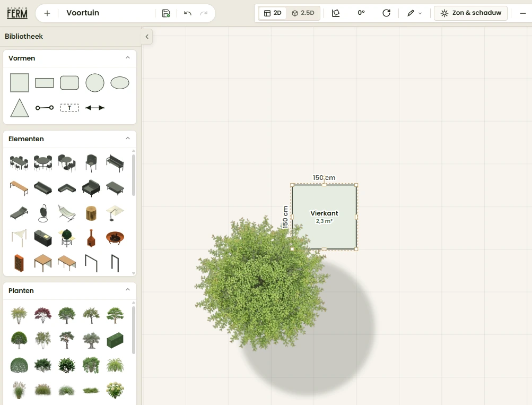Collapse the Elementen section
Screen dimensions: 532x405
point(128,139)
